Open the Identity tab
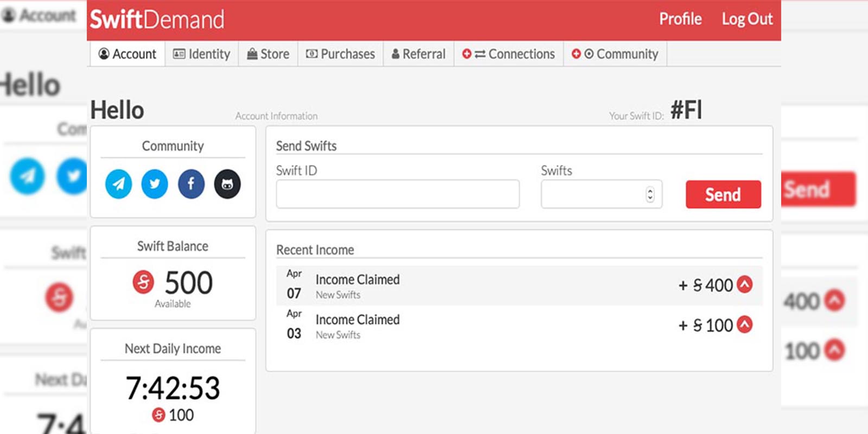This screenshot has height=434, width=868. click(202, 54)
